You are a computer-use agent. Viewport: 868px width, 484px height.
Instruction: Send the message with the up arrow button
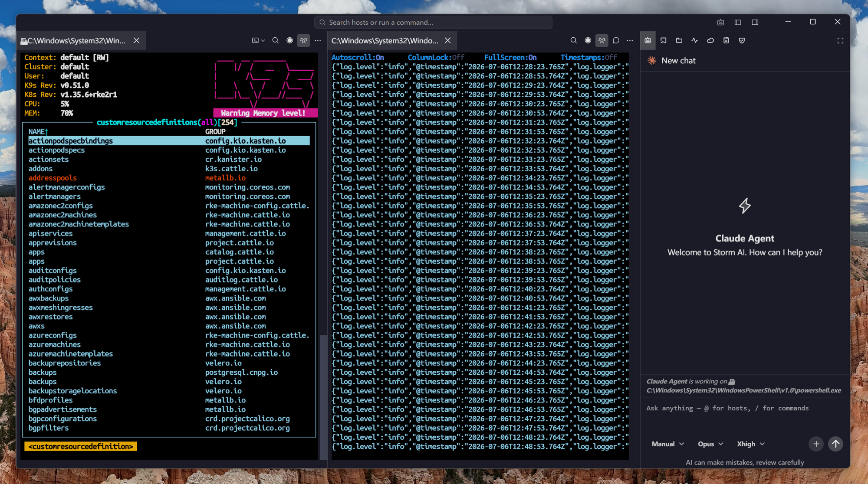(835, 444)
